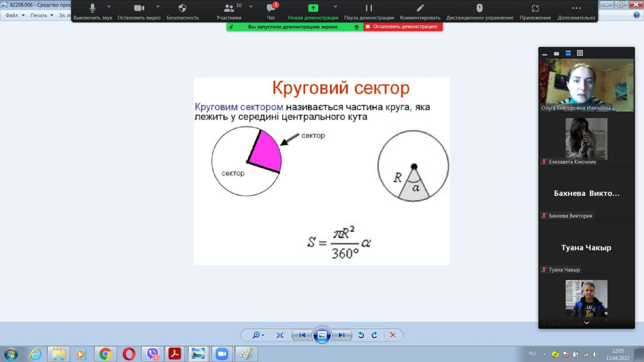The image size is (644, 362).
Task: Open Adobe Acrobat Reader from the taskbar
Action: 175,354
